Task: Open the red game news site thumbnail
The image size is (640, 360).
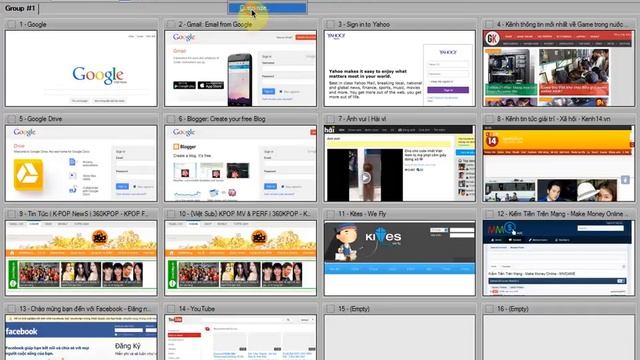Action: [559, 69]
